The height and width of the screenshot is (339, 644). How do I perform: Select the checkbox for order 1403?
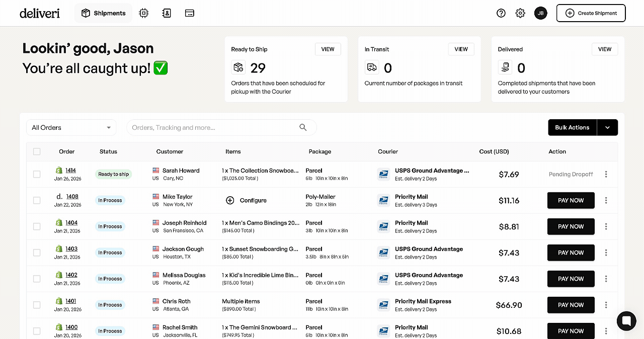point(37,252)
